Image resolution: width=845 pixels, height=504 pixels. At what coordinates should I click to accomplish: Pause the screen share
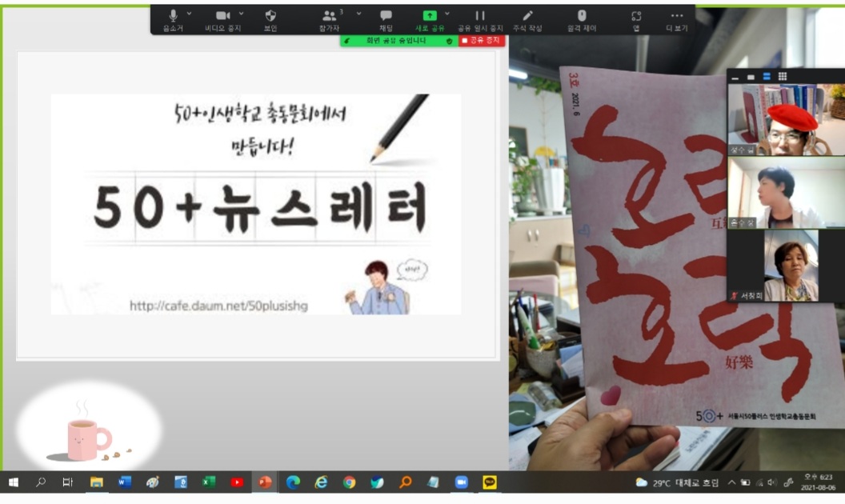point(480,19)
